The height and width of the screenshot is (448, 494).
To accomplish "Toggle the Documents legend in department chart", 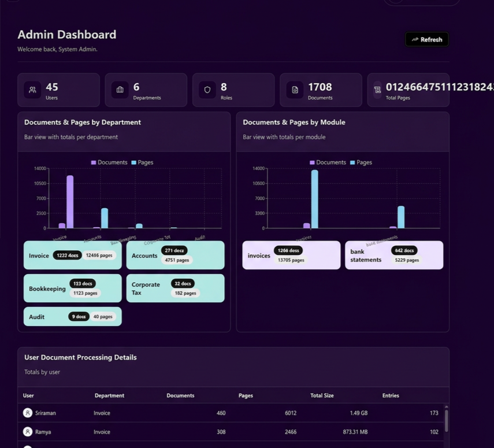I will (109, 162).
